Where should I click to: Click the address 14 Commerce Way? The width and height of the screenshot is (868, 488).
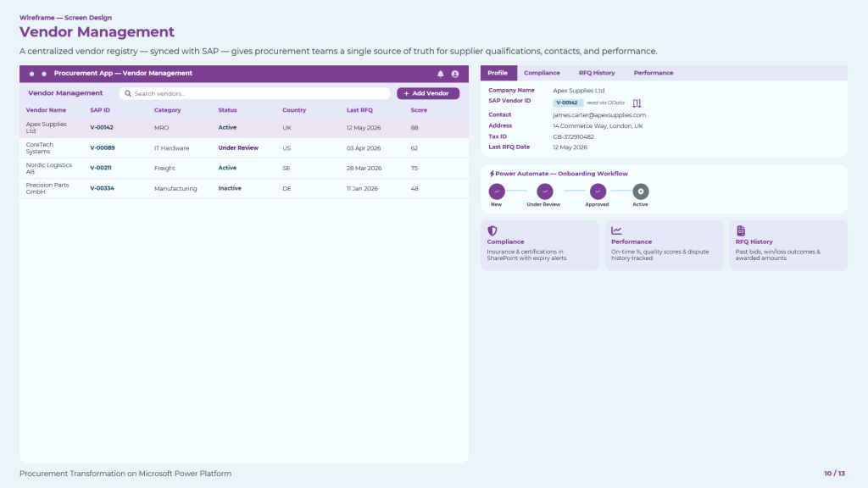[598, 126]
